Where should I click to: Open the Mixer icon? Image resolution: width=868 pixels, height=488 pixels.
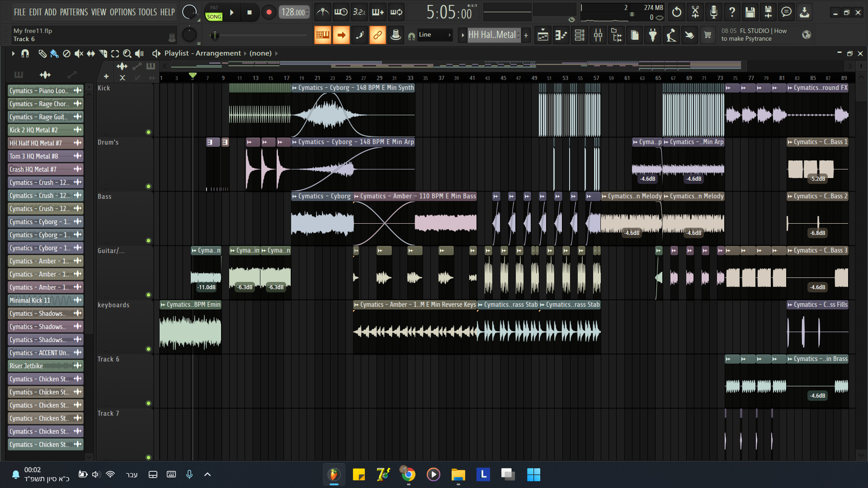(598, 35)
